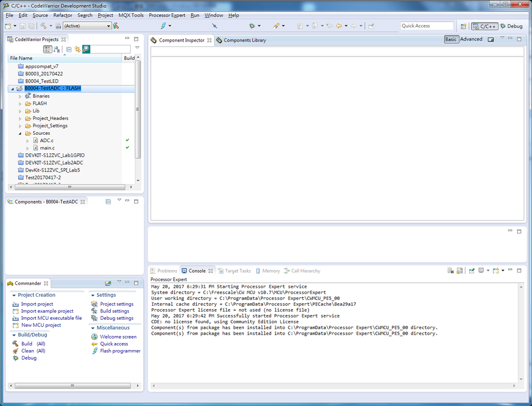Click the Collapse All icon in the Projects panel
532x406 pixels.
69,49
